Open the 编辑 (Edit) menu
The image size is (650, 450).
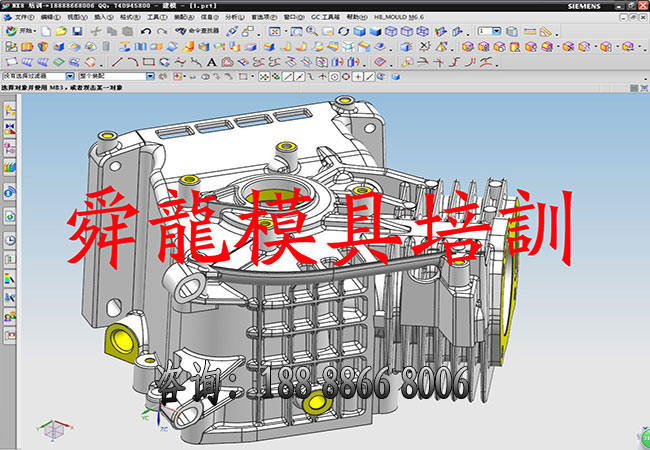pos(51,17)
